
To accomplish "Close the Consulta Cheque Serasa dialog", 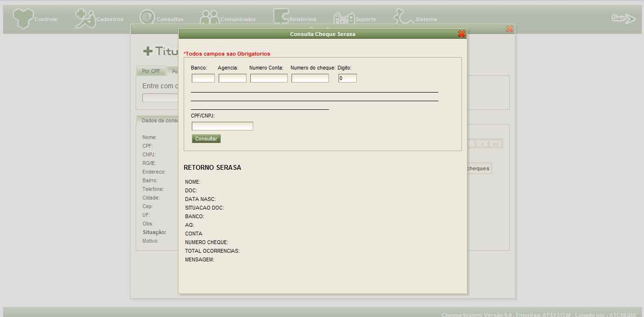I will pos(461,34).
